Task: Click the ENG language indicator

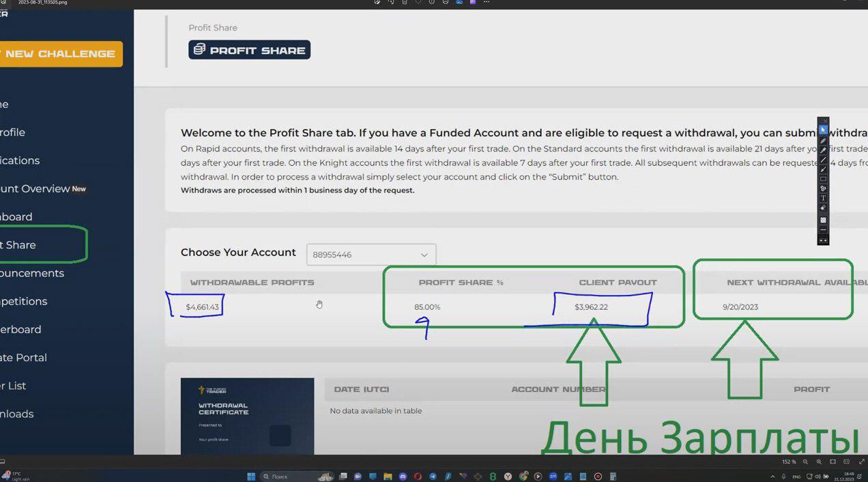Action: [796, 477]
